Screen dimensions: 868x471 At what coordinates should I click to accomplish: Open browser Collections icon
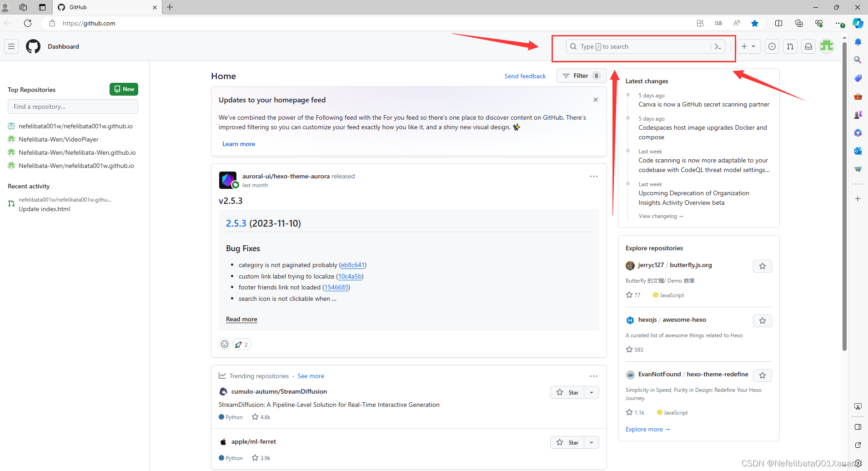tap(799, 23)
